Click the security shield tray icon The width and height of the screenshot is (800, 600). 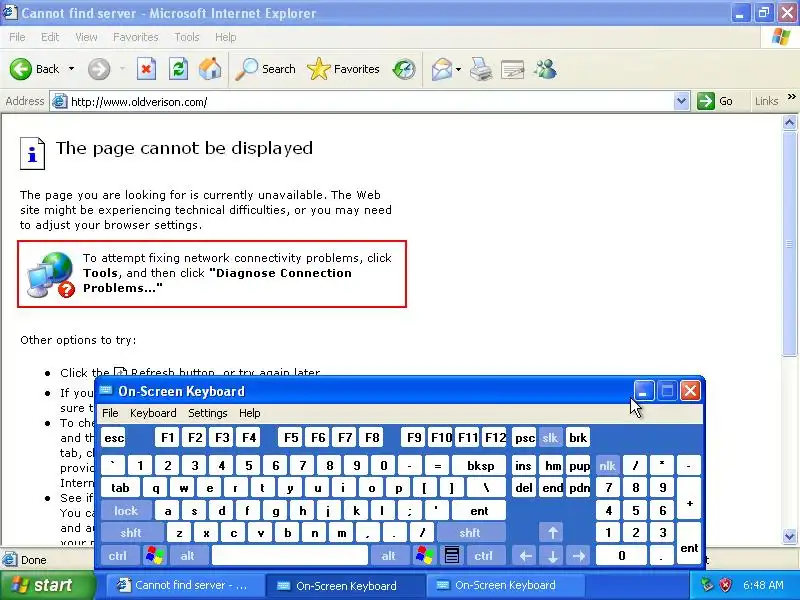725,585
